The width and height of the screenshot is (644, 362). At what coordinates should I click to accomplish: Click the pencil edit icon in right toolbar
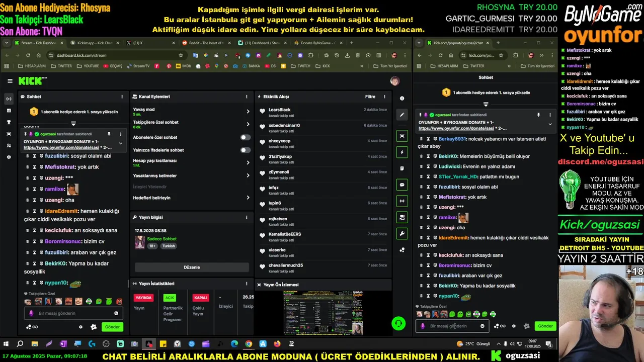point(401,115)
